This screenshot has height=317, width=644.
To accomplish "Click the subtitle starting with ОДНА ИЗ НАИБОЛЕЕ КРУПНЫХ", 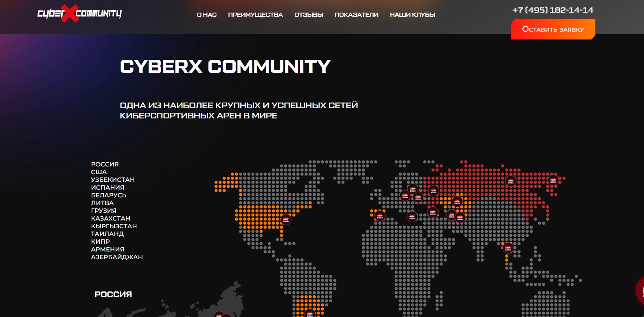I will coord(239,110).
